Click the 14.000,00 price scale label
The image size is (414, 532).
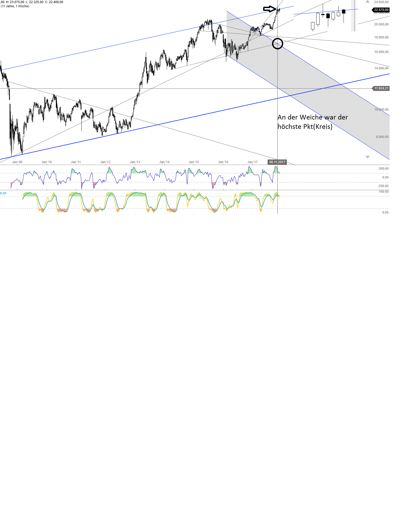click(381, 68)
